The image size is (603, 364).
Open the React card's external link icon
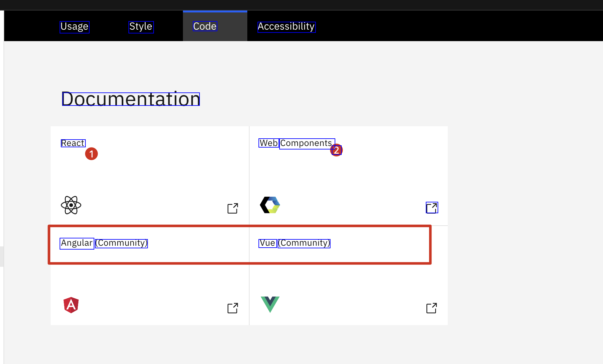pos(233,208)
